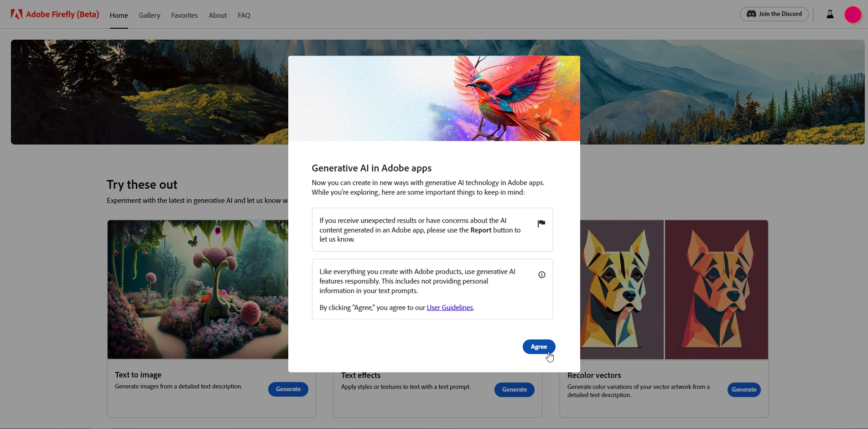The height and width of the screenshot is (429, 868).
Task: Click the Discord logo inside the Discord button
Action: (751, 14)
